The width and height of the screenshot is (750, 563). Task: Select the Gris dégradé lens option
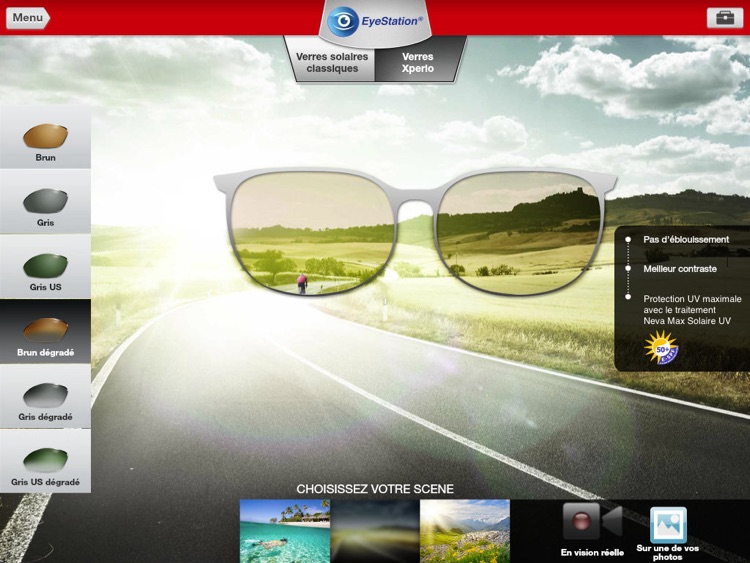point(45,397)
